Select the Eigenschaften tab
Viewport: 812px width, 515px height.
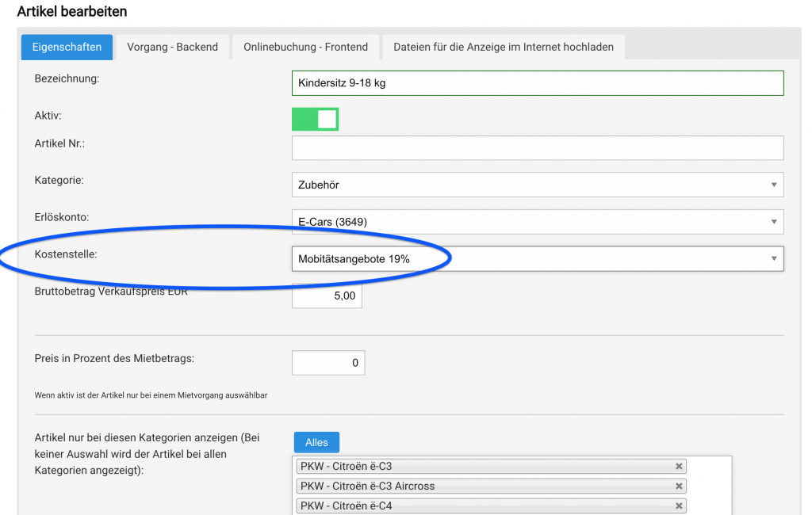67,47
